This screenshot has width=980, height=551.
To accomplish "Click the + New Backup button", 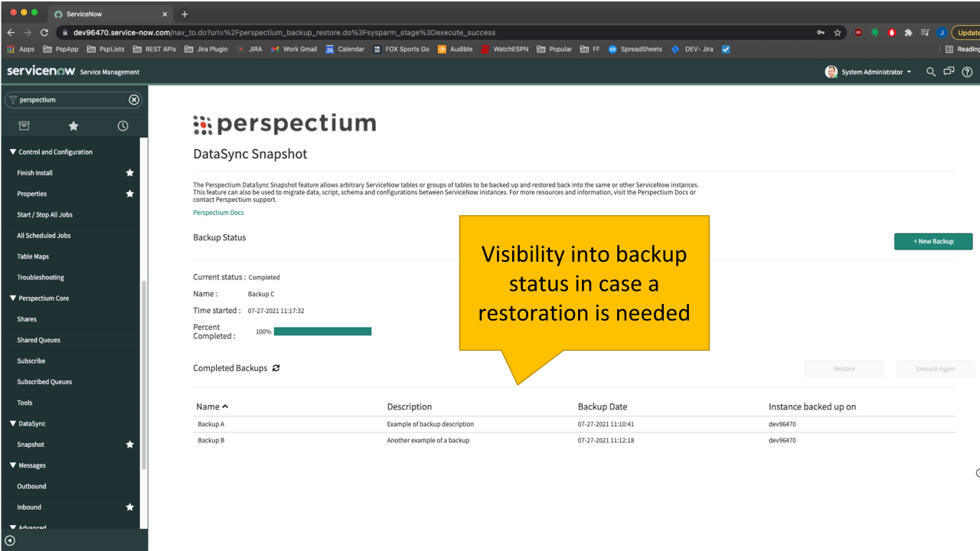I will coord(933,241).
